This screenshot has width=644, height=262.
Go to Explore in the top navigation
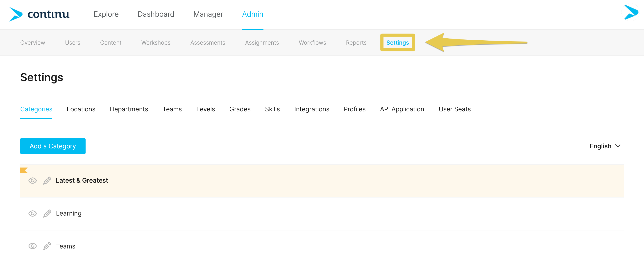(106, 14)
